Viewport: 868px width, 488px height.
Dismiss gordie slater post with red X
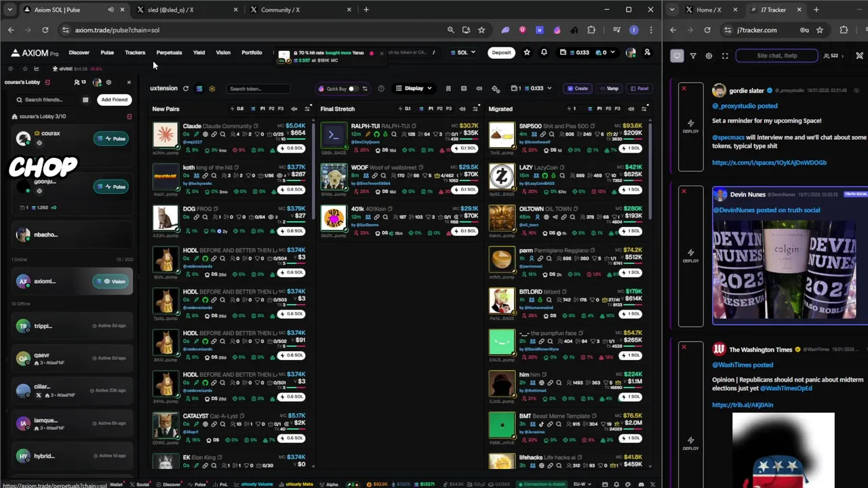684,89
